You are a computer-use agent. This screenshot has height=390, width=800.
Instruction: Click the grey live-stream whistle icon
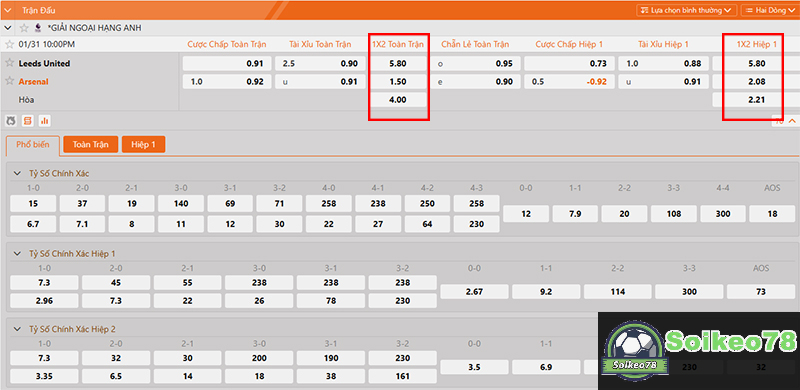click(11, 121)
